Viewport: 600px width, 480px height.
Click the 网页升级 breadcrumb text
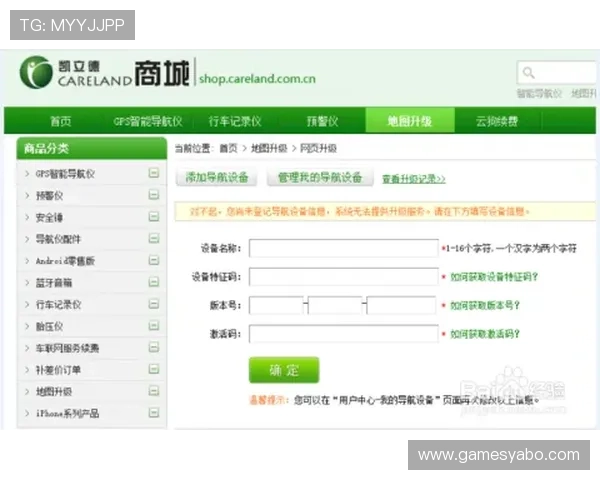(318, 148)
